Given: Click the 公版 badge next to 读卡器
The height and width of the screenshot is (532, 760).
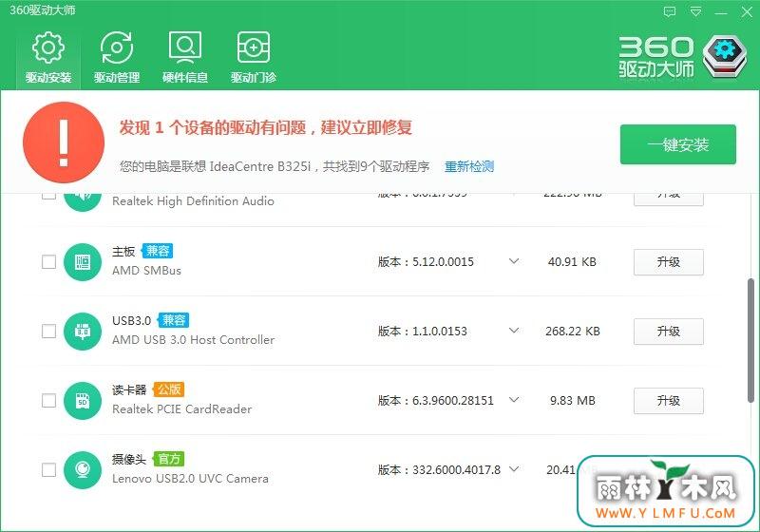Looking at the screenshot, I should (169, 389).
